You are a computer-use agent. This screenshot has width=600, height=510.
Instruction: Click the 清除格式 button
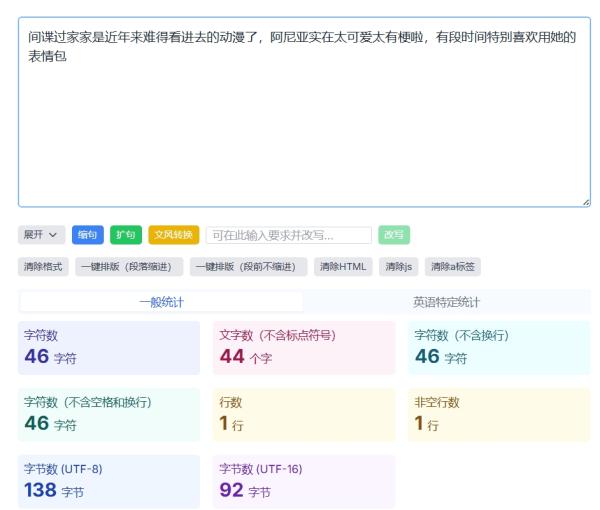point(43,267)
